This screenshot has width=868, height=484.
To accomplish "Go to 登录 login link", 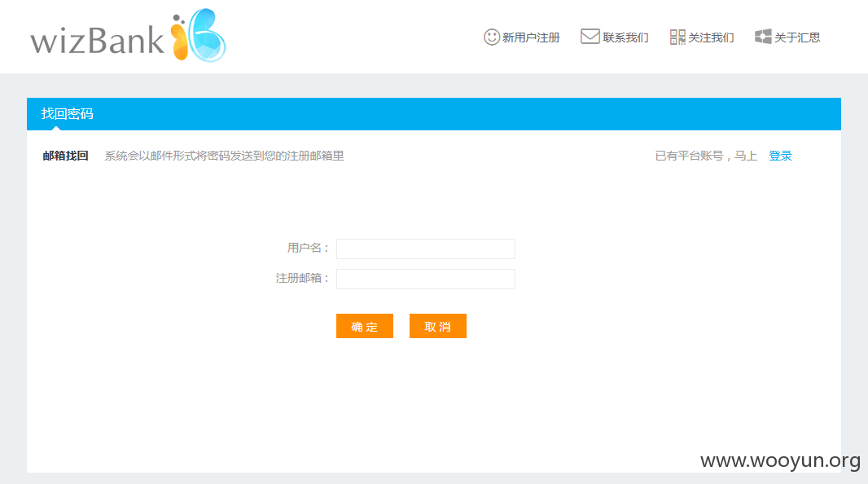I will pos(781,156).
